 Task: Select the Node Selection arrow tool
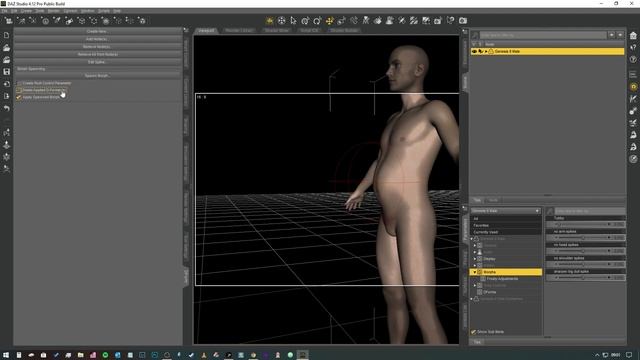[x=293, y=20]
